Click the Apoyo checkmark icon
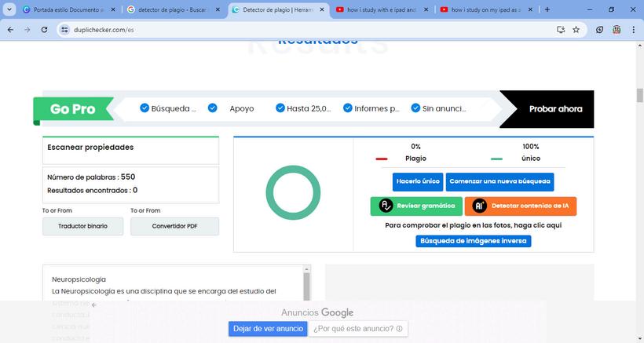Screen dimensions: 644x343 212,108
